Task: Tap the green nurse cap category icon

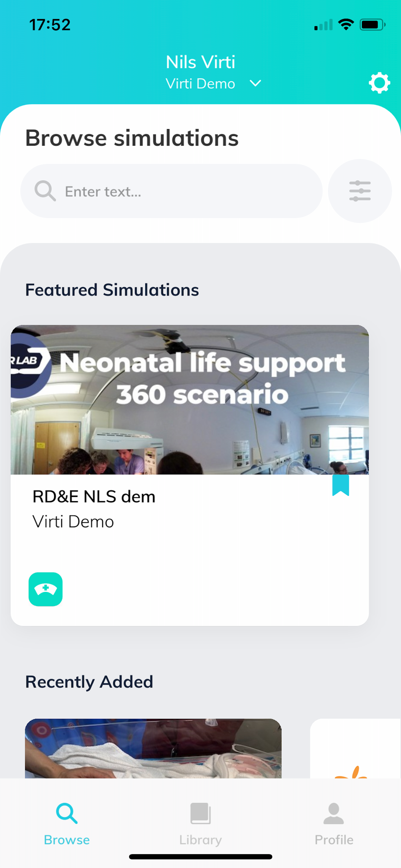Action: click(46, 589)
